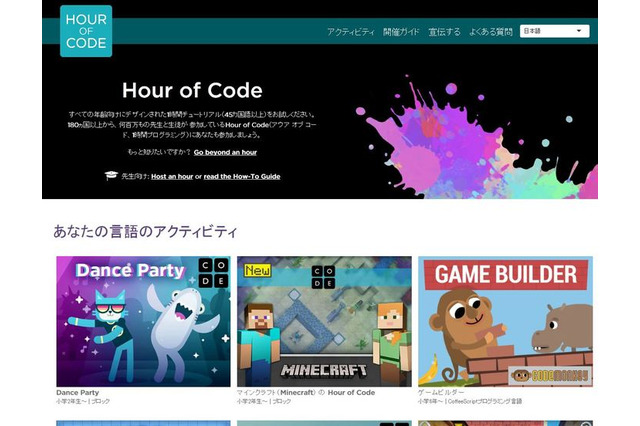This screenshot has width=640, height=426.
Task: Click the large Hour of Code banner heading
Action: 192,90
